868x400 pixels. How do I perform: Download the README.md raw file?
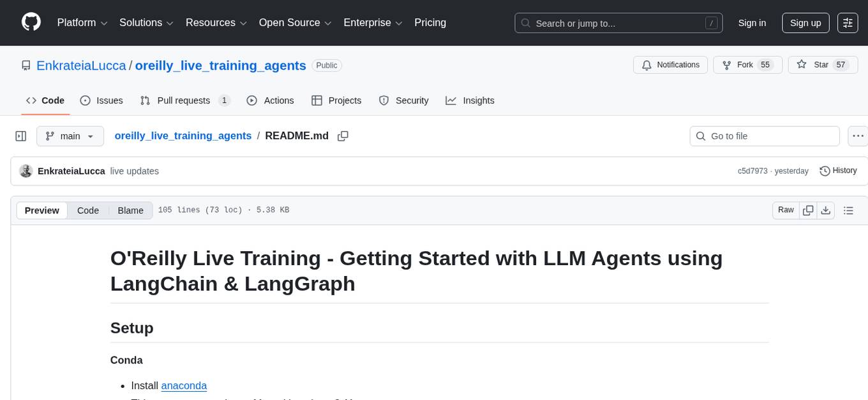tap(826, 210)
